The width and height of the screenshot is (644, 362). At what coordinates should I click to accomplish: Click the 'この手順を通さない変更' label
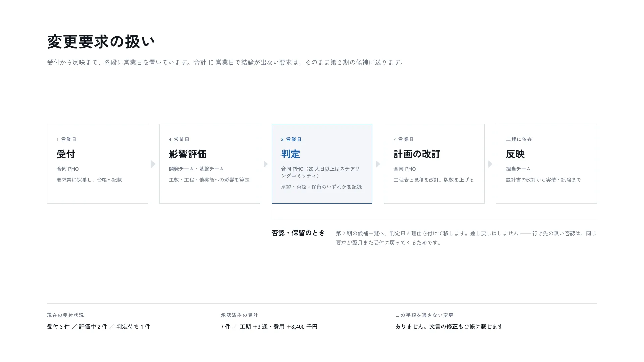point(424,315)
